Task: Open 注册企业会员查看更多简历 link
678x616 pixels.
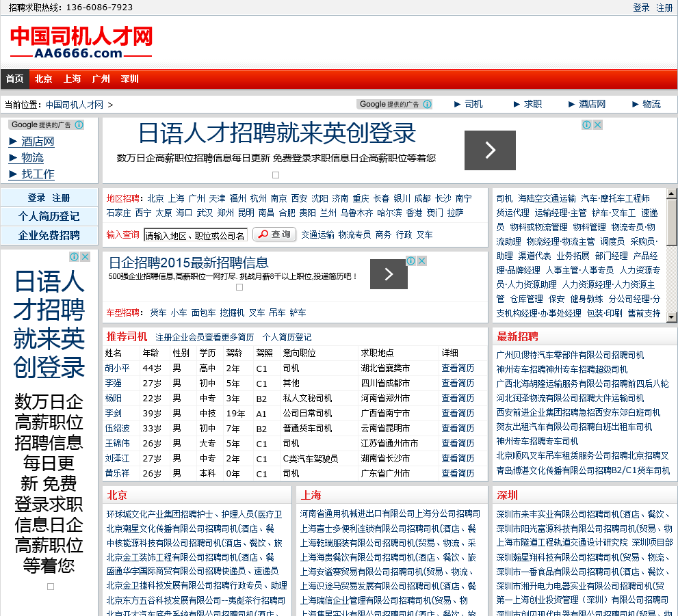Action: [x=205, y=337]
